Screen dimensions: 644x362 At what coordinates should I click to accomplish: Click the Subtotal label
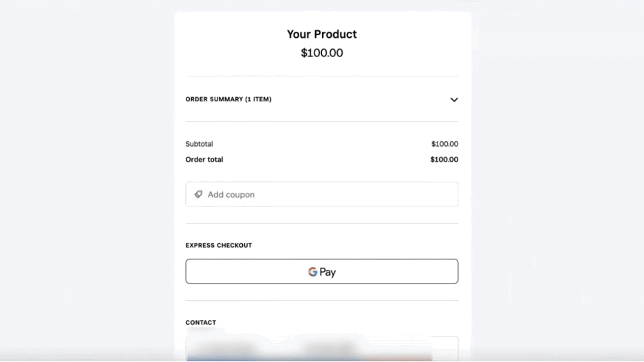pos(200,144)
